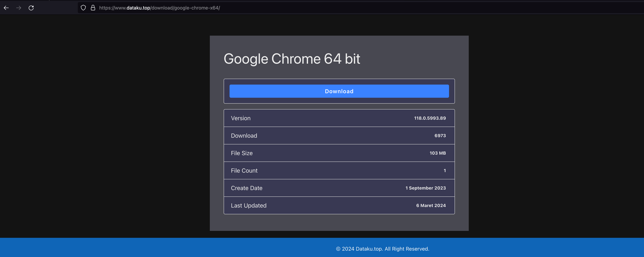The width and height of the screenshot is (644, 257).
Task: Select the download count value 6973
Action: click(440, 136)
